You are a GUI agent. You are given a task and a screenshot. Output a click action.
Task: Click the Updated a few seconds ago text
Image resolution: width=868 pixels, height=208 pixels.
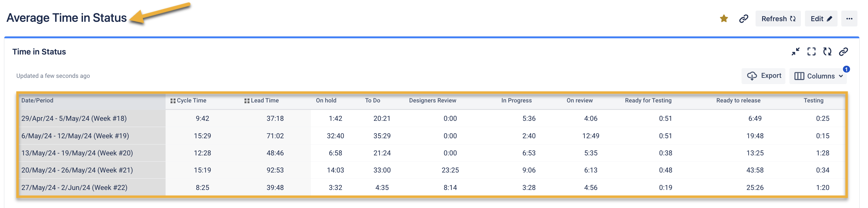(53, 76)
